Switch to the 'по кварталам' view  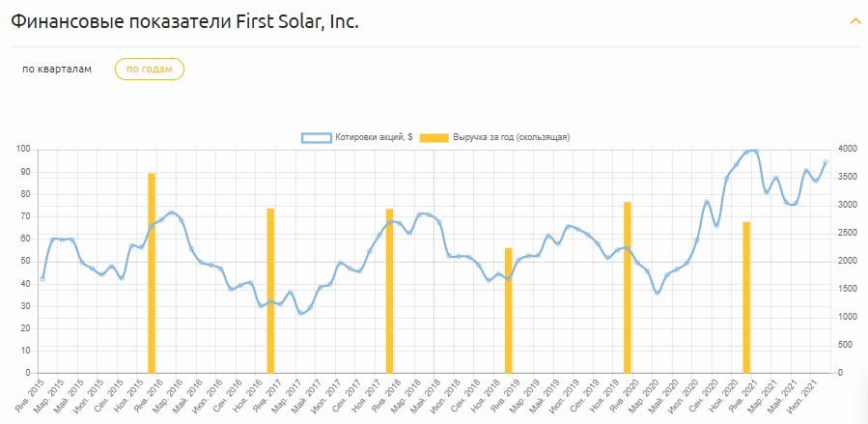[57, 70]
